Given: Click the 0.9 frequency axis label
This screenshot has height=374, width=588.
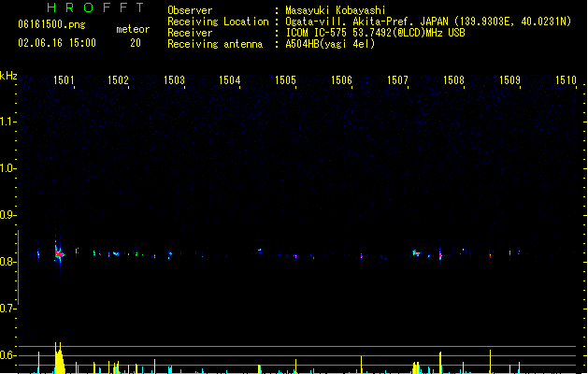Looking at the screenshot, I should click(7, 215).
